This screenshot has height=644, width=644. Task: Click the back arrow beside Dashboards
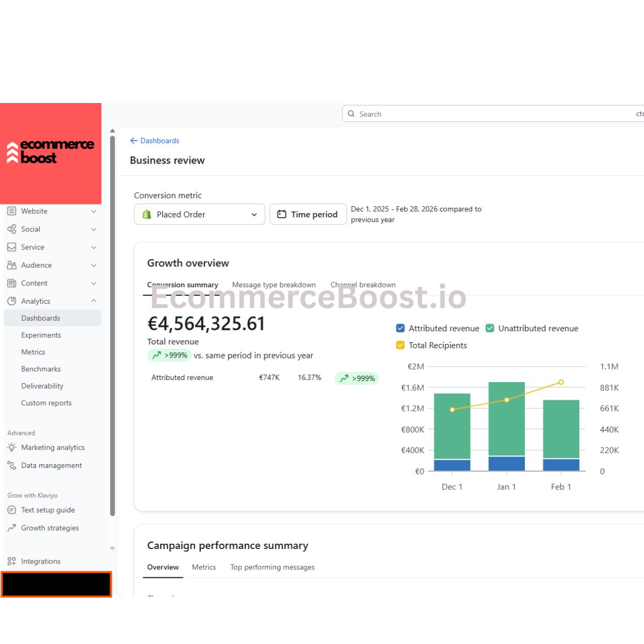pos(134,141)
